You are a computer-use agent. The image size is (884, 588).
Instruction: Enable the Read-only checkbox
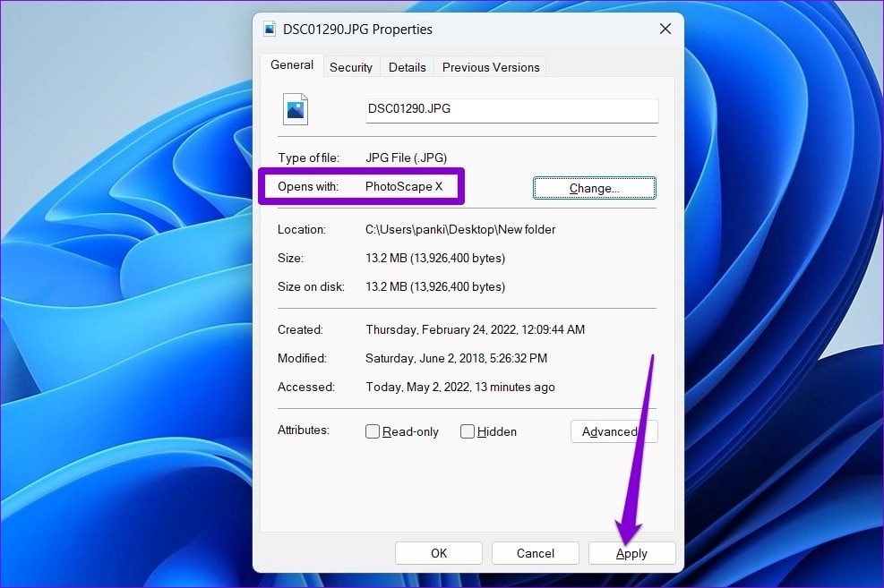pyautogui.click(x=373, y=431)
